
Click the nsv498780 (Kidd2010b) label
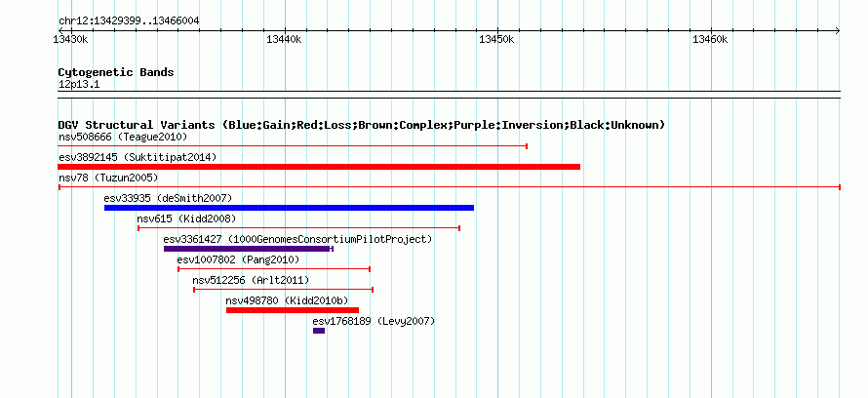coord(288,300)
